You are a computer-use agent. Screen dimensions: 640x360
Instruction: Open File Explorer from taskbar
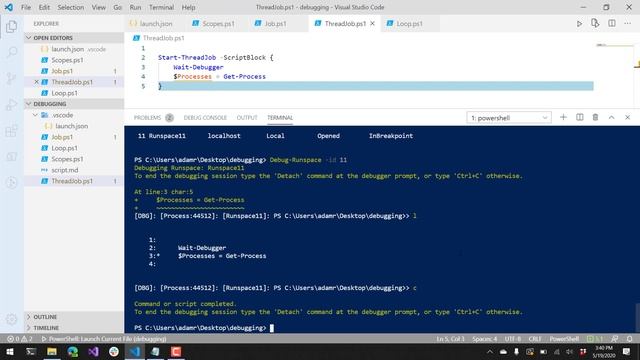pos(52,351)
